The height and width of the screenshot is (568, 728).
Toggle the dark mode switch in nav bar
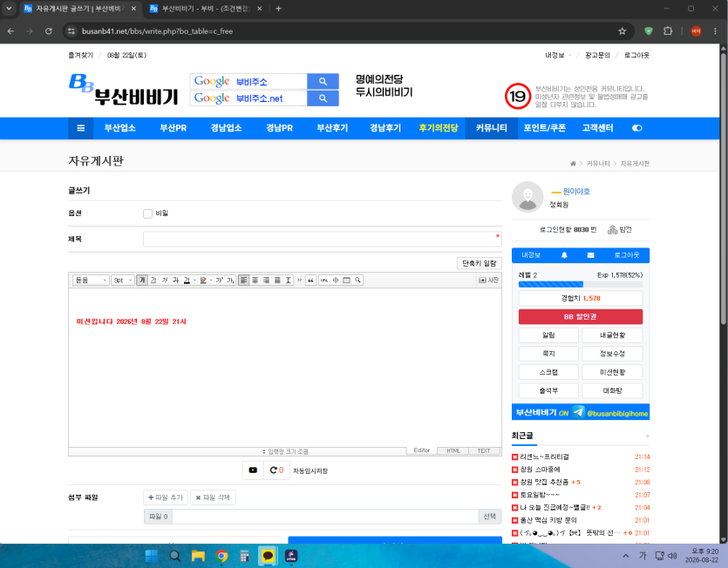click(x=637, y=128)
